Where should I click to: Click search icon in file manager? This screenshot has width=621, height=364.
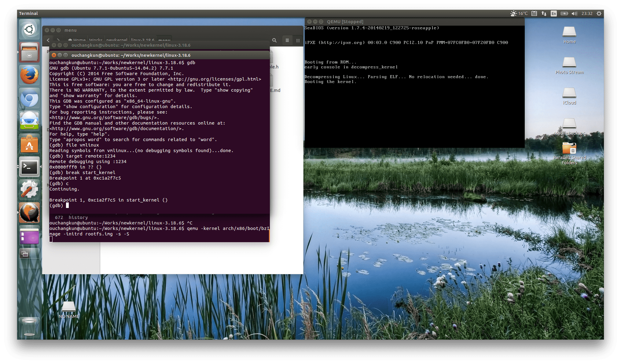(274, 40)
